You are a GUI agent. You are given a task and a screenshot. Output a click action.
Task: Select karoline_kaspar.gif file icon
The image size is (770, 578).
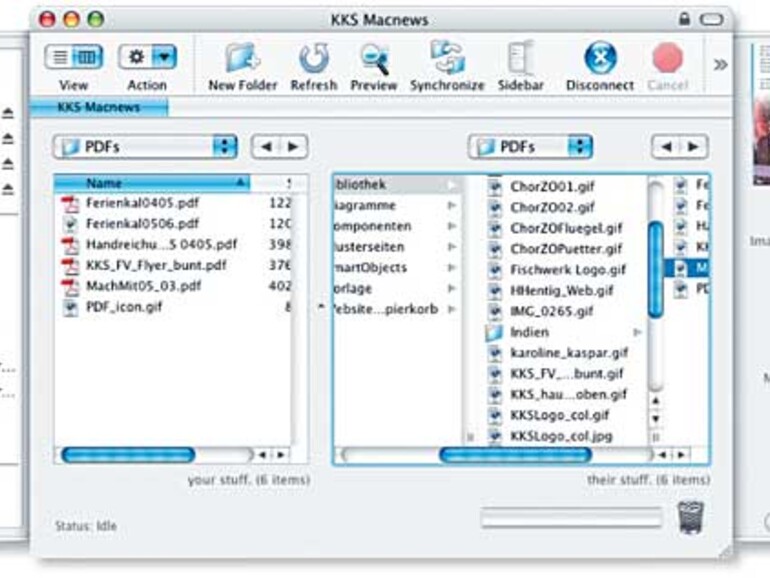[495, 353]
